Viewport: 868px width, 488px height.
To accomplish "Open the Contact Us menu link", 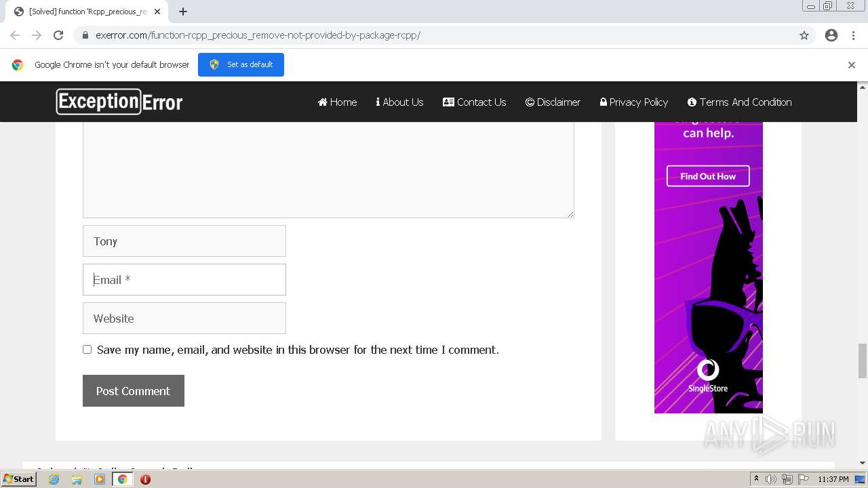I will tap(474, 102).
